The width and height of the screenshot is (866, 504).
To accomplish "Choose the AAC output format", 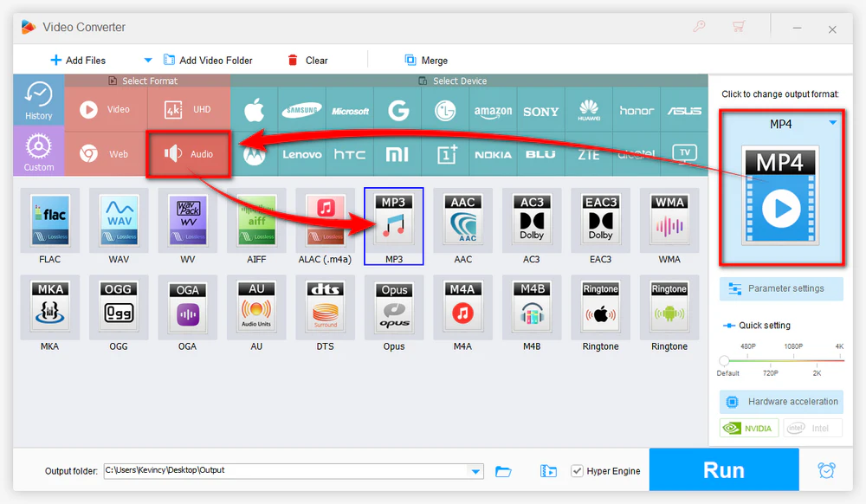I will pyautogui.click(x=463, y=225).
